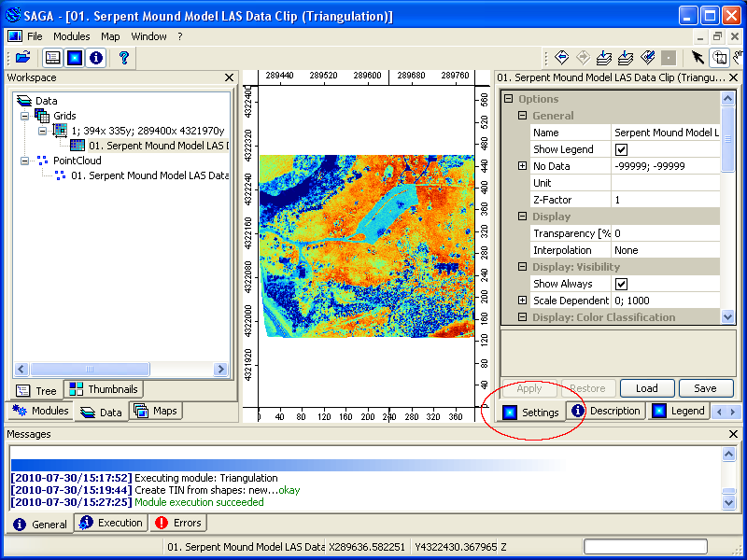Click the Help question mark toolbar icon
Image resolution: width=747 pixels, height=560 pixels.
(124, 58)
